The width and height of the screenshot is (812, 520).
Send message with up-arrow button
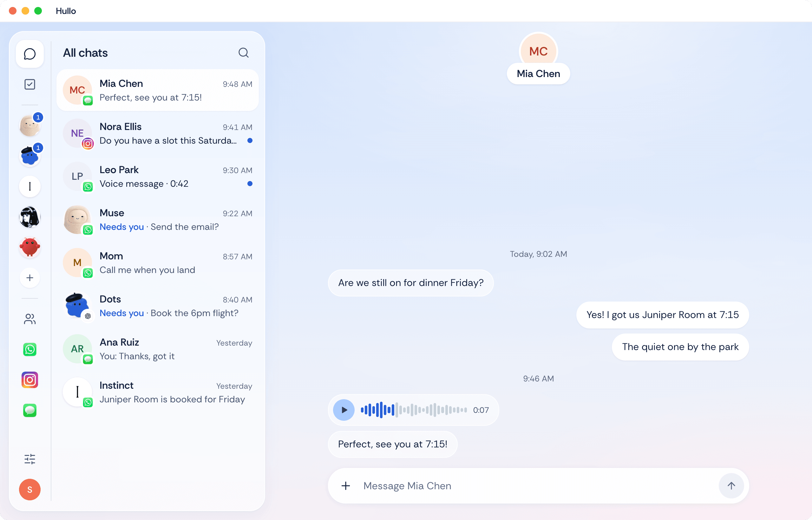coord(731,486)
